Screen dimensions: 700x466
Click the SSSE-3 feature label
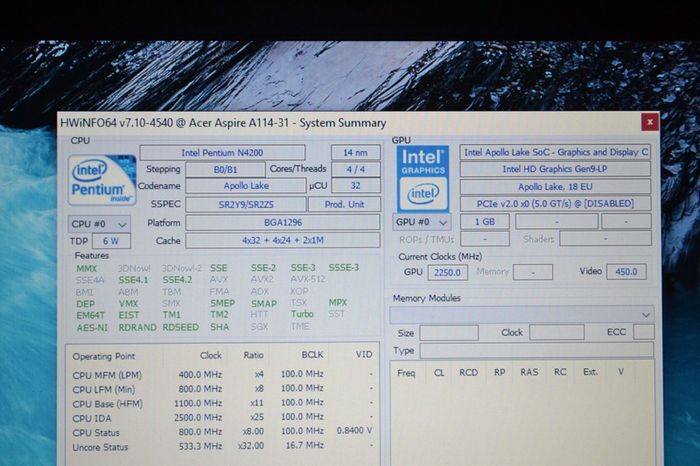(x=344, y=267)
